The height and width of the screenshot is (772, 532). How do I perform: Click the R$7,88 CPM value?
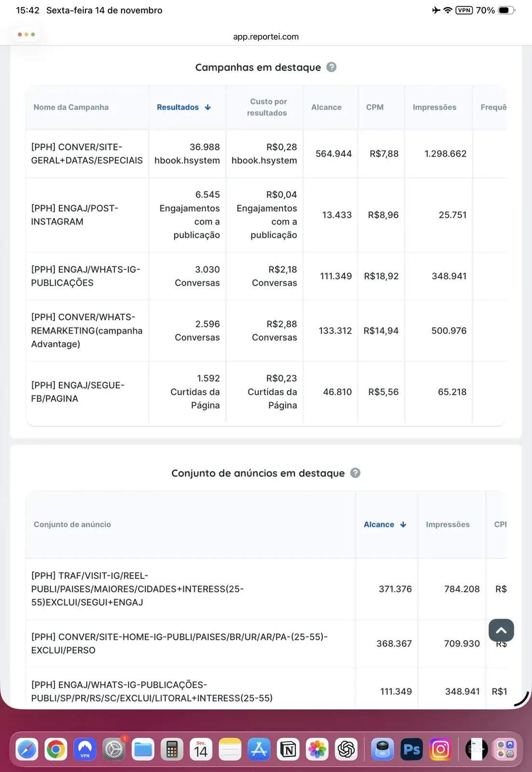[384, 153]
